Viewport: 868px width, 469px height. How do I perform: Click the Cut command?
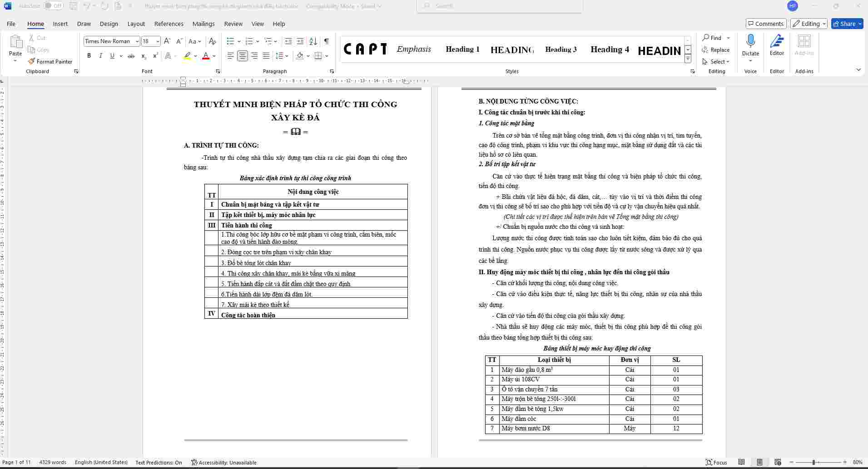pos(37,38)
